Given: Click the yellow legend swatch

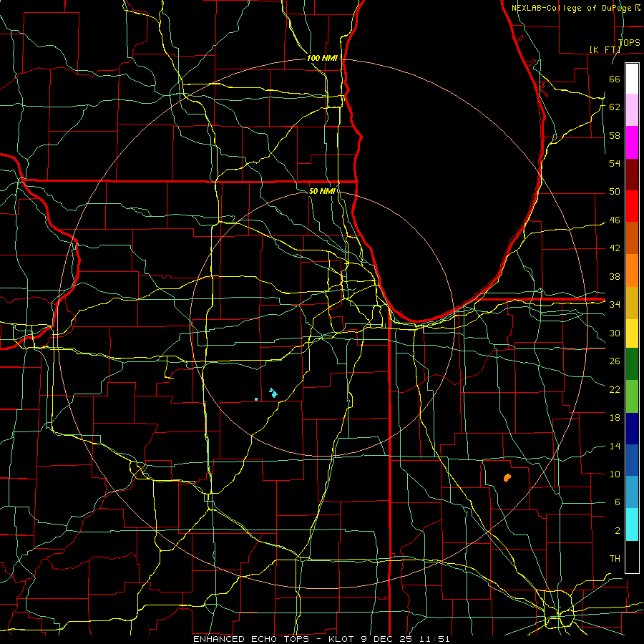Looking at the screenshot, I should 632,333.
